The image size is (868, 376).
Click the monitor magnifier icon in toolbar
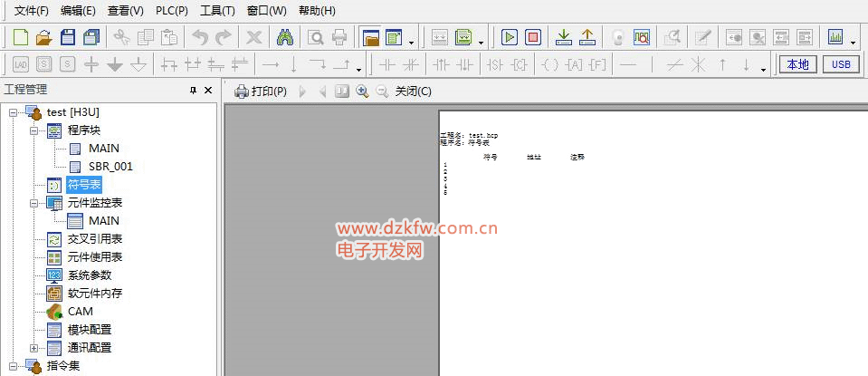tap(641, 37)
